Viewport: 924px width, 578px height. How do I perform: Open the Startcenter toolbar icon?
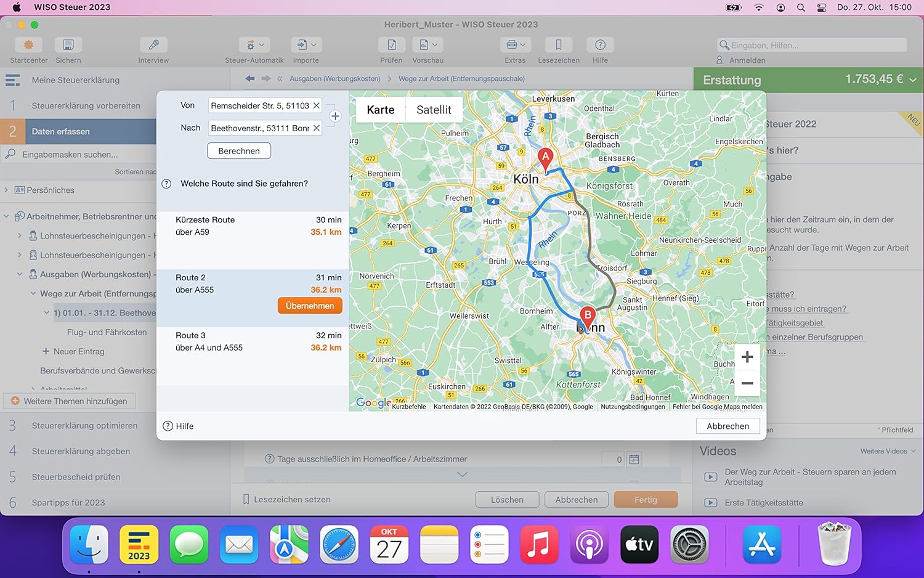pos(28,45)
